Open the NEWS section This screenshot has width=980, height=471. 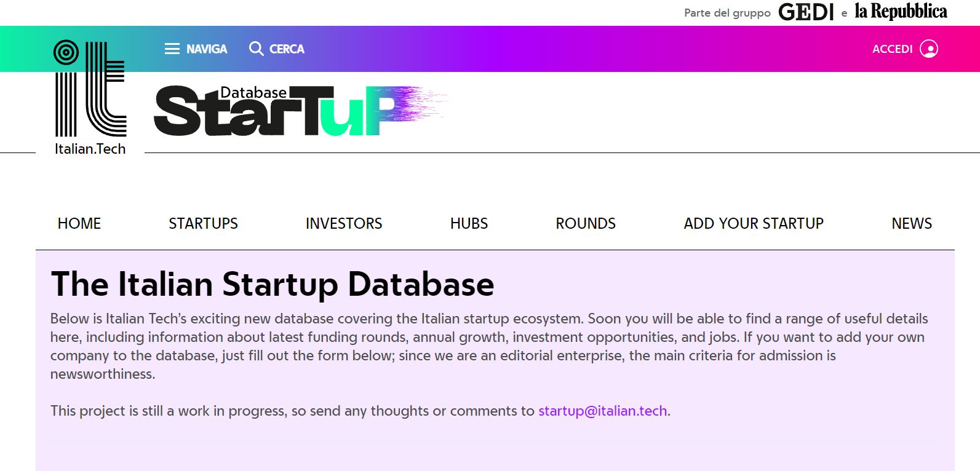(x=912, y=223)
